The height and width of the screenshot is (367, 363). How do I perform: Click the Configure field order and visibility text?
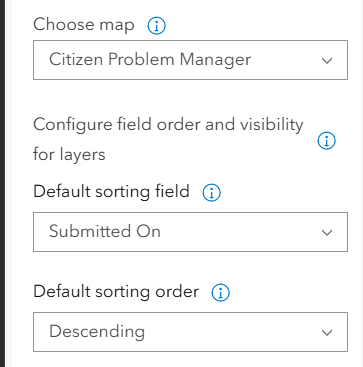tap(168, 125)
